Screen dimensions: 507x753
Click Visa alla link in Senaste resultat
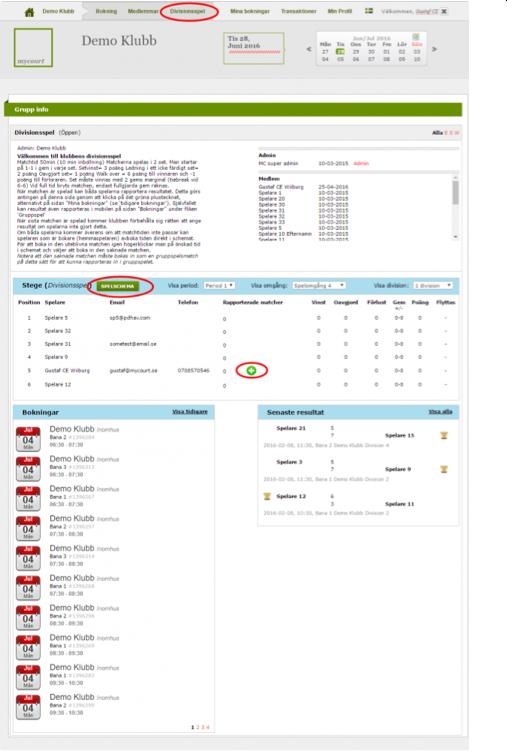tap(440, 412)
